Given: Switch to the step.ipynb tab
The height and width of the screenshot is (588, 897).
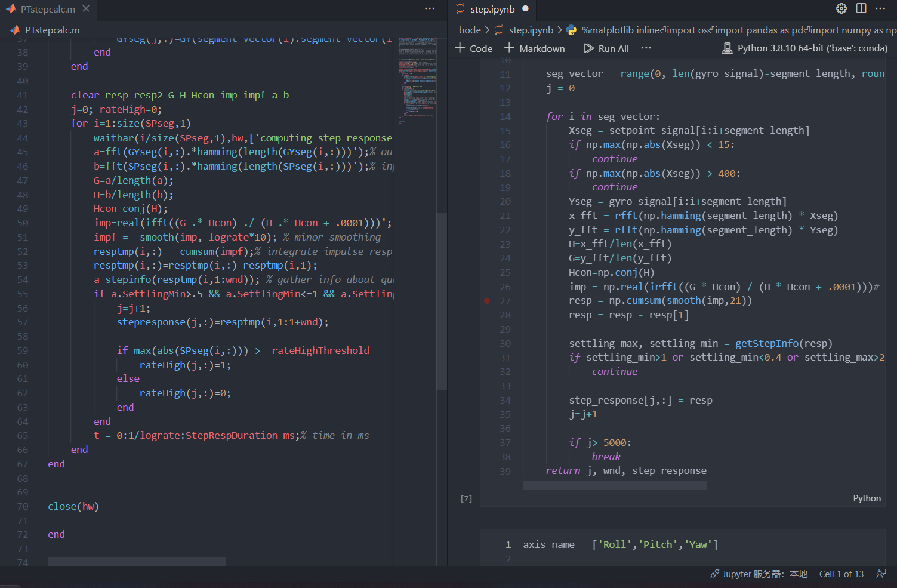Looking at the screenshot, I should coord(492,9).
